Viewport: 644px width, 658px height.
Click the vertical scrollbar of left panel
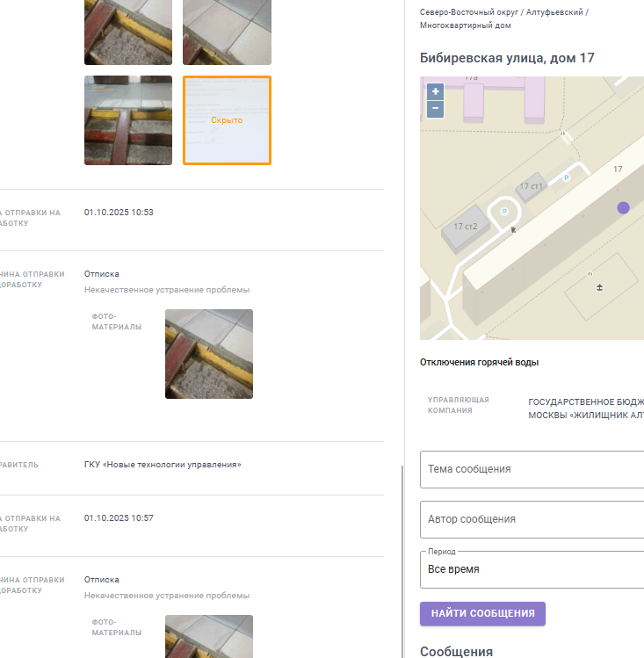click(x=402, y=561)
